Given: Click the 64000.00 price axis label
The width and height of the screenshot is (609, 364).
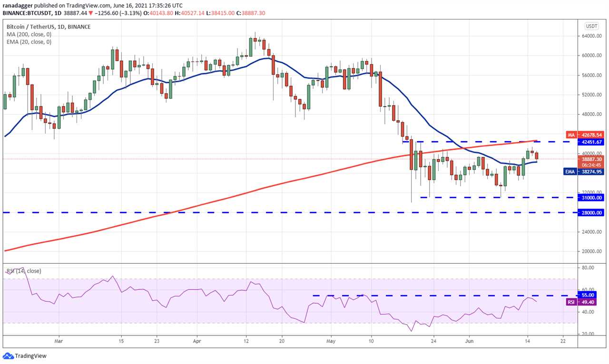Looking at the screenshot, I should (x=591, y=36).
